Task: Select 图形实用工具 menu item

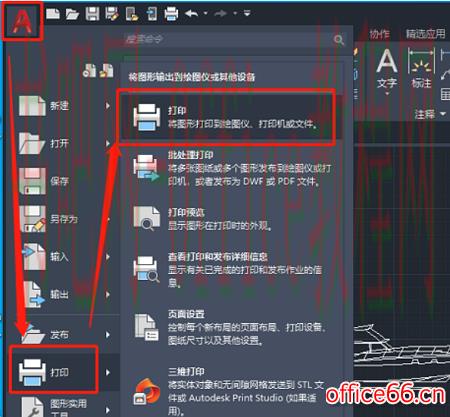Action: (64, 408)
